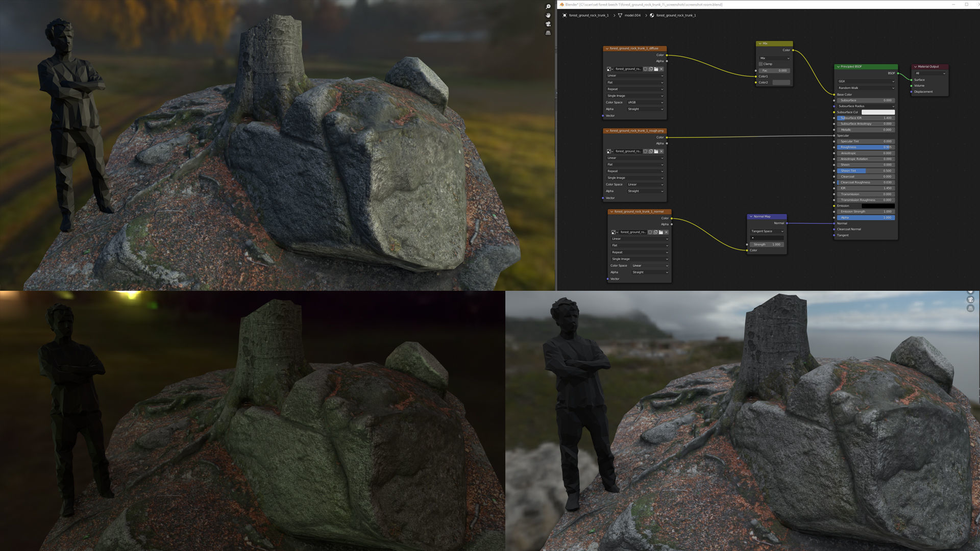The width and height of the screenshot is (980, 551).
Task: Open image browse icon in the diffuse texture node
Action: [609, 69]
